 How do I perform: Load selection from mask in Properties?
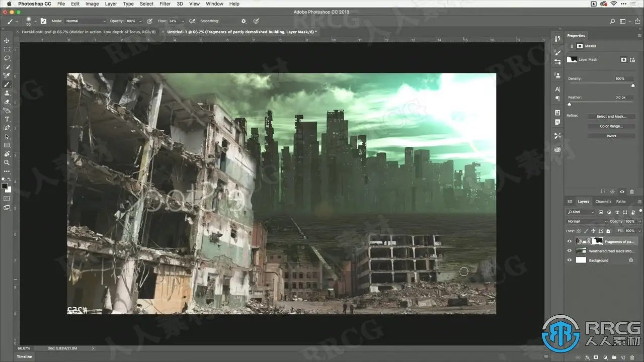(603, 192)
